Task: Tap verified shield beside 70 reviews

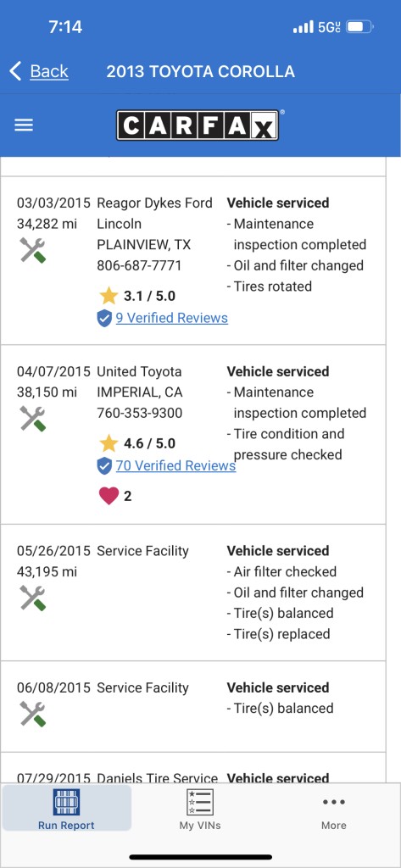Action: (x=104, y=466)
